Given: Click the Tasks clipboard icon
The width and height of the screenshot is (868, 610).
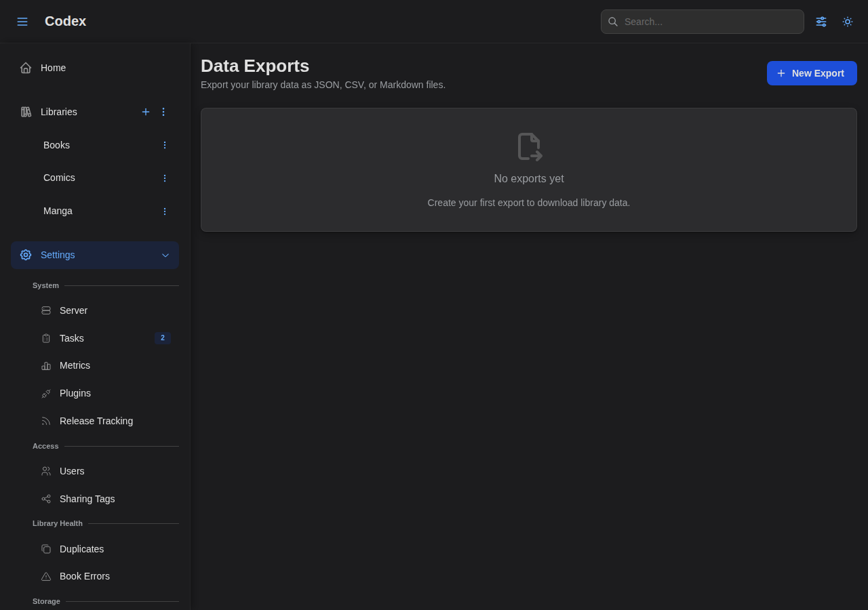Looking at the screenshot, I should click(46, 338).
